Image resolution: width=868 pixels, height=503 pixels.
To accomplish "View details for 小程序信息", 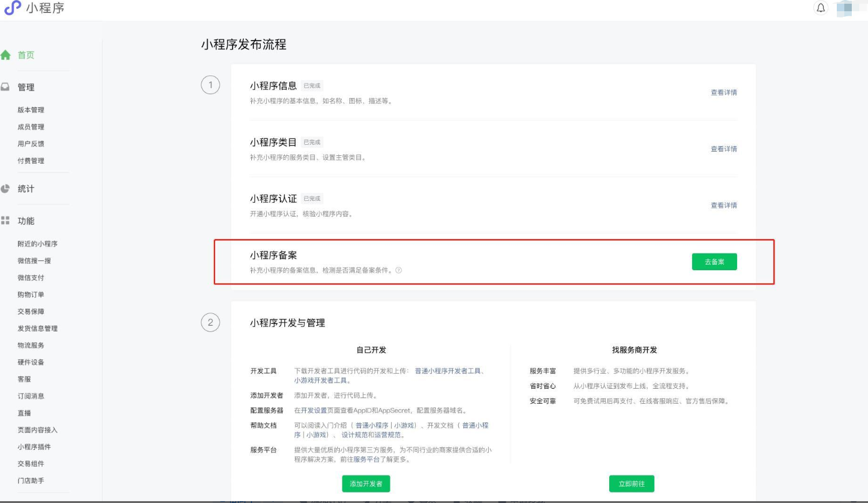I will 723,92.
